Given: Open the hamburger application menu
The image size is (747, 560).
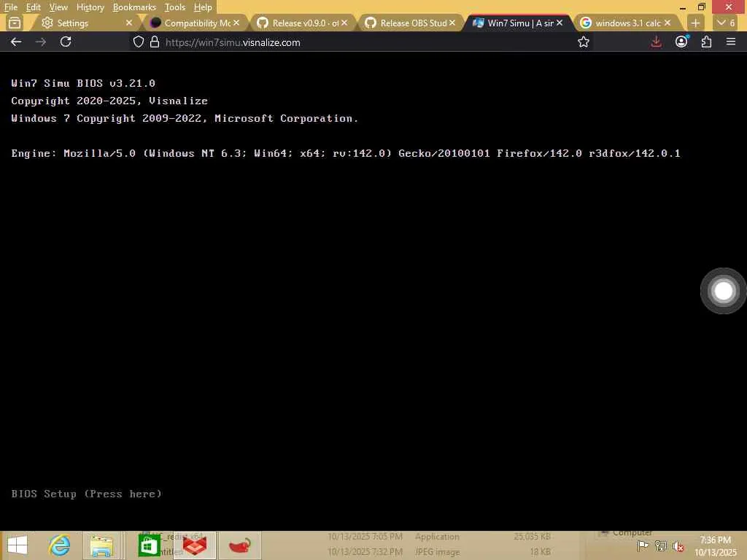Looking at the screenshot, I should tap(731, 42).
